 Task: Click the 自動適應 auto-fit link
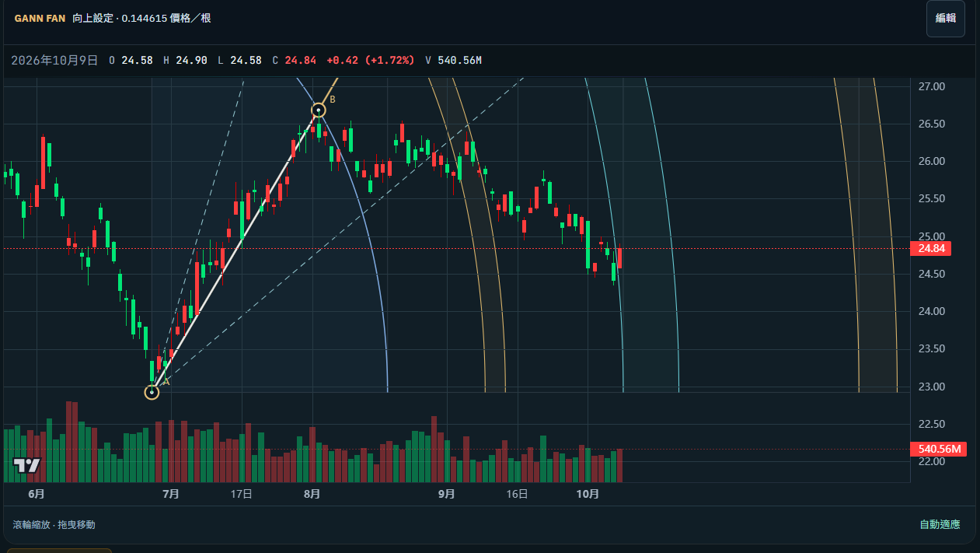coord(940,525)
